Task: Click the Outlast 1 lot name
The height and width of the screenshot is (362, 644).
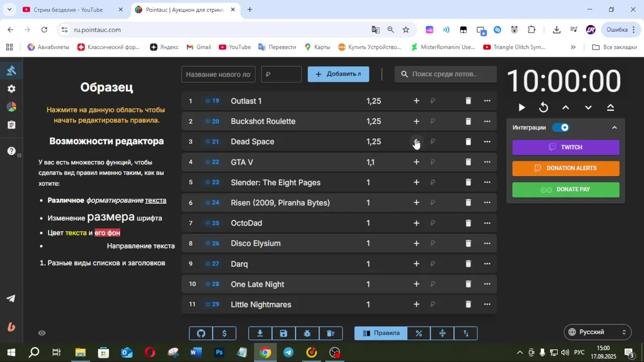Action: tap(246, 101)
